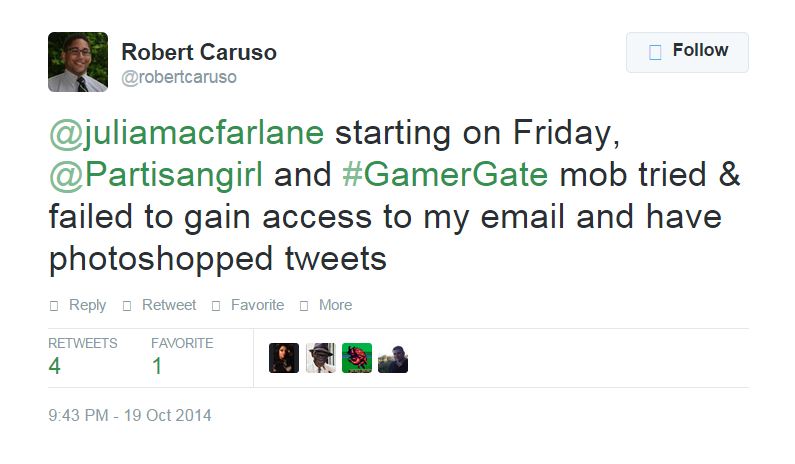View the 4 retweets list
Screen dimensions: 795x464
[83, 358]
